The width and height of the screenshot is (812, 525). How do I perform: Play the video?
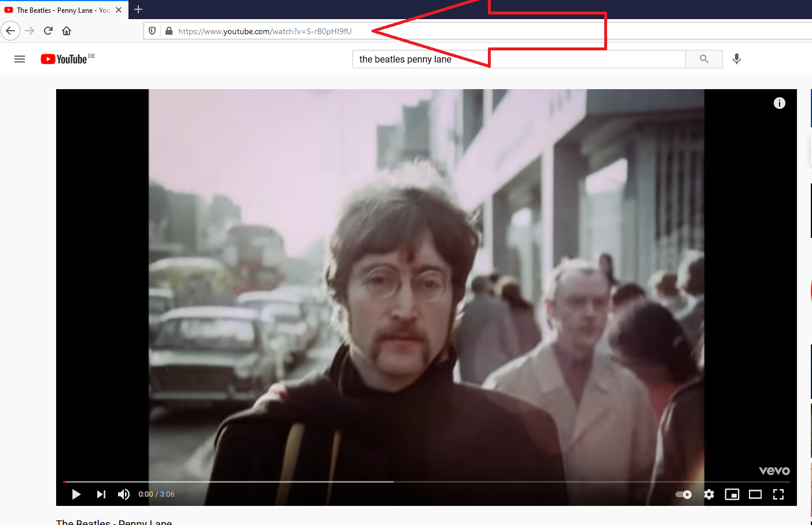point(76,494)
